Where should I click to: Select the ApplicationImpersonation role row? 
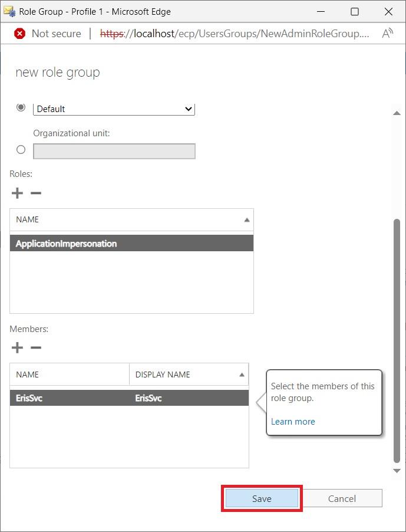coord(131,244)
